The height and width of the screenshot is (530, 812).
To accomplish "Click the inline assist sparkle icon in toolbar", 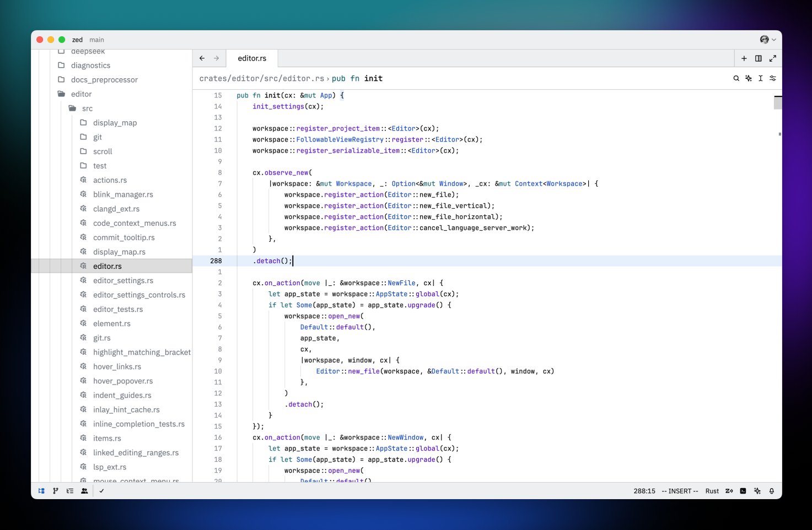I will pyautogui.click(x=749, y=78).
